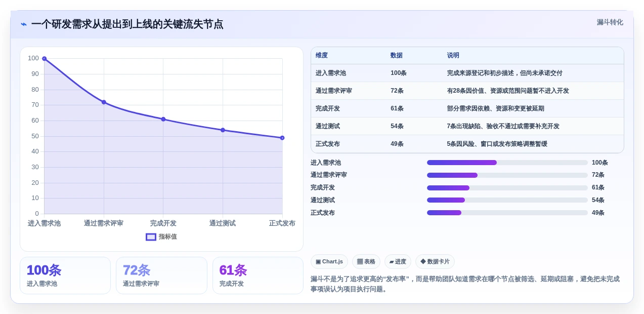The image size is (644, 314).
Task: Click the 100条 value beside progress bar
Action: (600, 163)
